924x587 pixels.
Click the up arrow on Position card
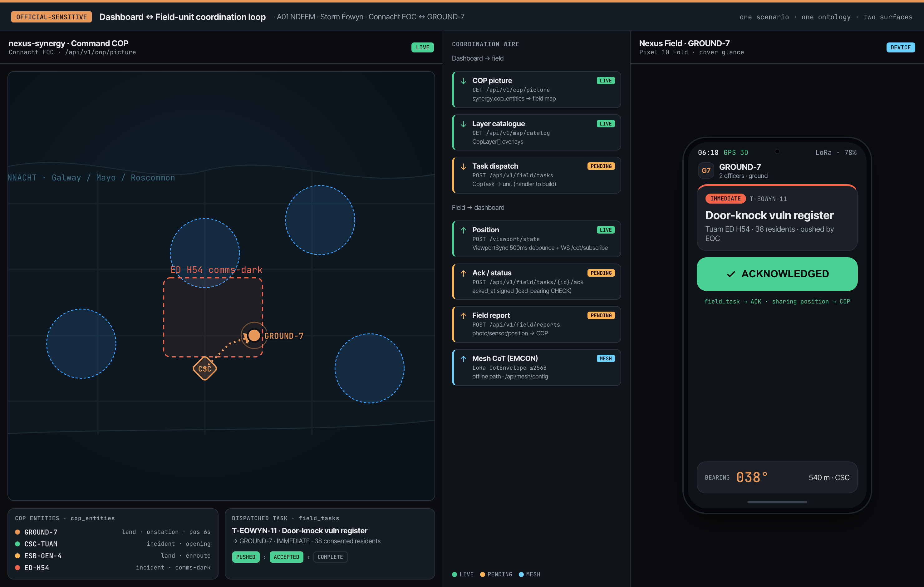464,230
